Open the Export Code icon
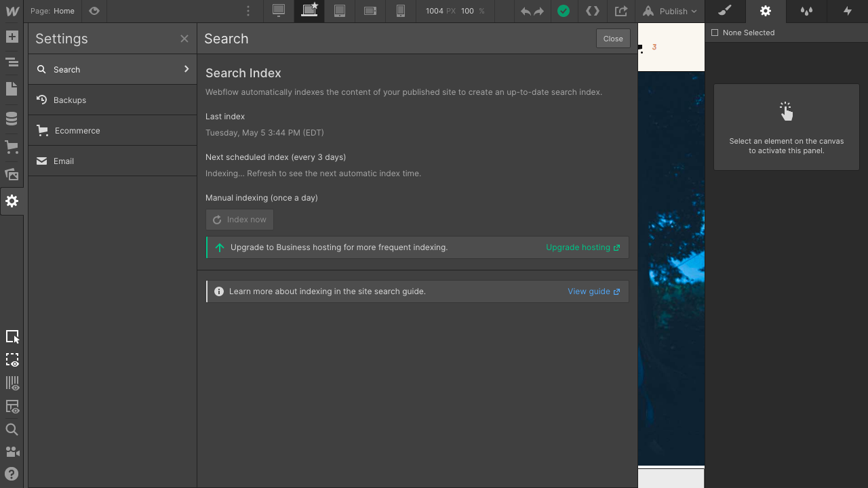Image resolution: width=868 pixels, height=488 pixels. click(x=593, y=11)
